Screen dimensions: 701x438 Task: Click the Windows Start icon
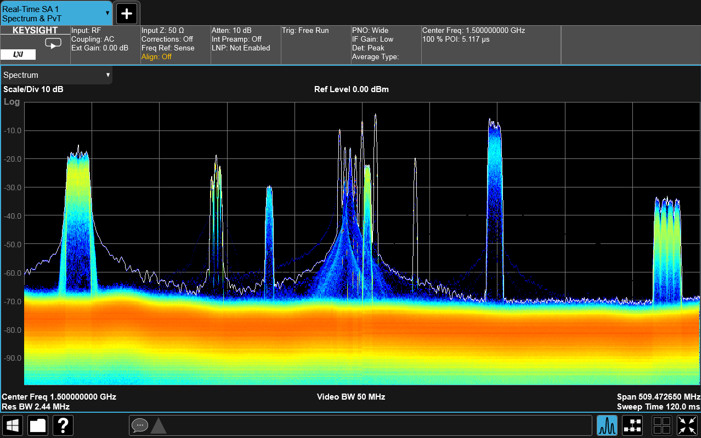13,425
